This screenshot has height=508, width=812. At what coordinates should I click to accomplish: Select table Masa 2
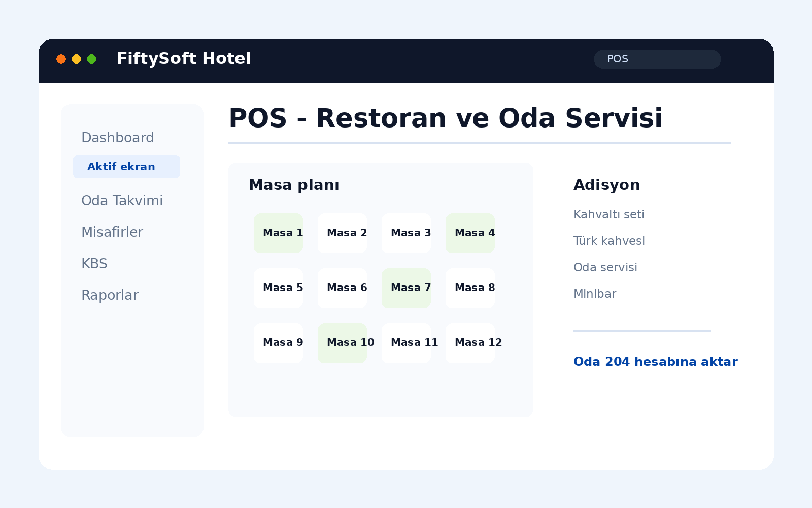pyautogui.click(x=342, y=233)
